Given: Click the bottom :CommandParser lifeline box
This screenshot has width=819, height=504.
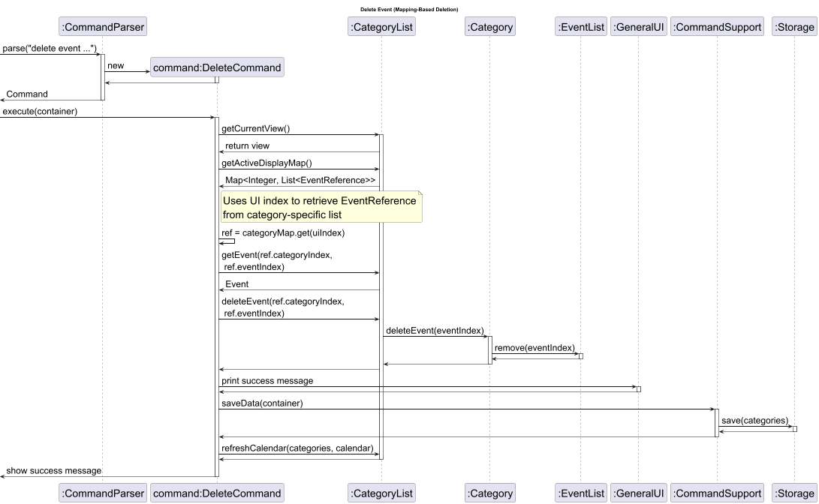Looking at the screenshot, I should pos(102,493).
